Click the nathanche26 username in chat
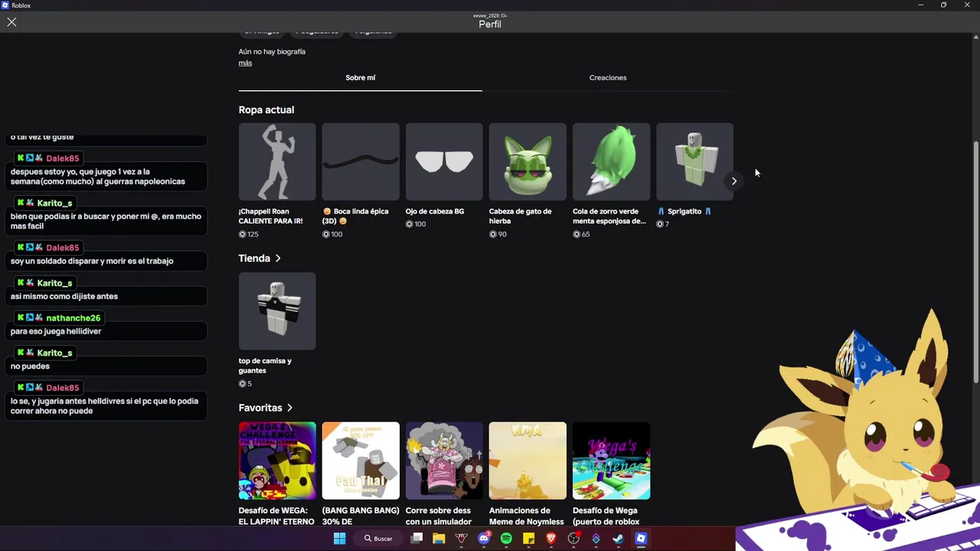This screenshot has height=551, width=980. [x=73, y=318]
